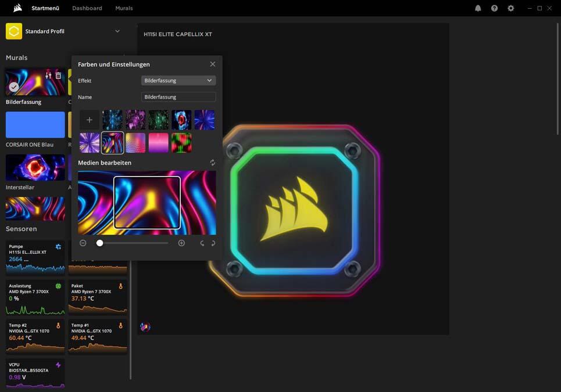This screenshot has width=561, height=392.
Task: Click the "Standard Profil" name text
Action: [45, 31]
